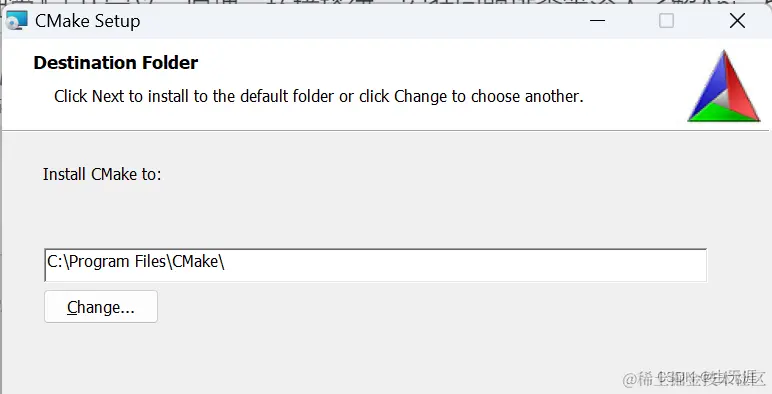Open folder chooser with the Change... button
This screenshot has height=394, width=772.
(x=101, y=307)
